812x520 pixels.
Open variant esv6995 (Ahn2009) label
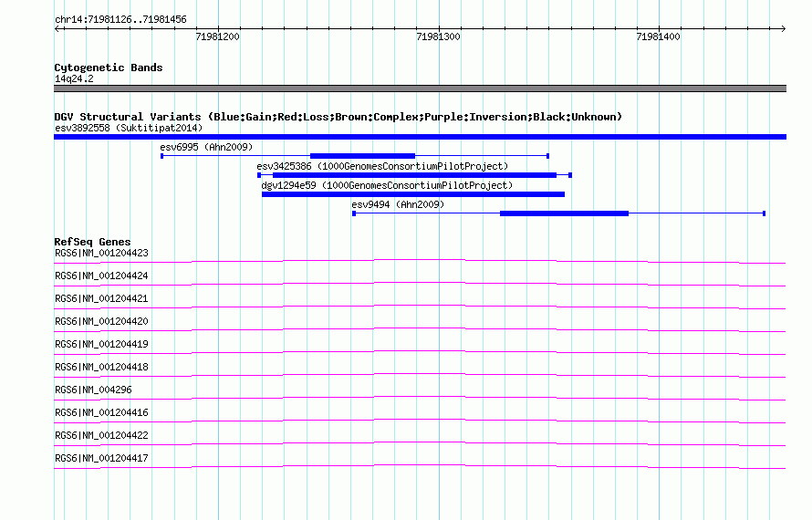(206, 147)
